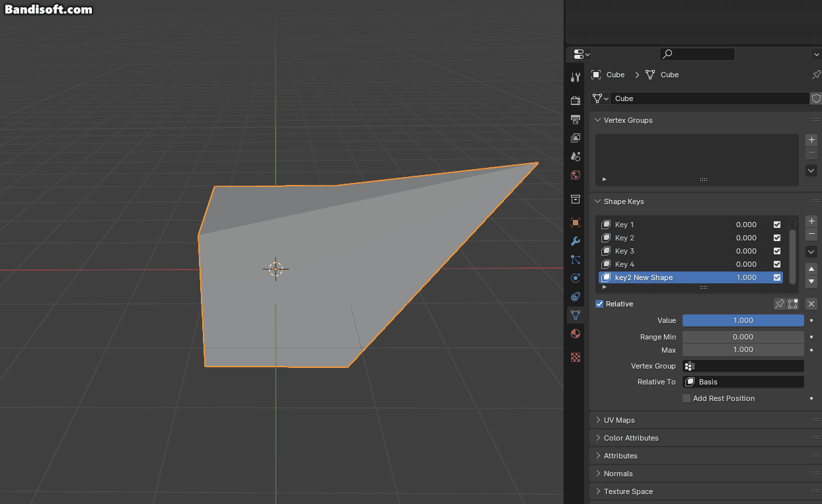The width and height of the screenshot is (822, 504).
Task: Expand the Texture Space panel
Action: coord(598,491)
